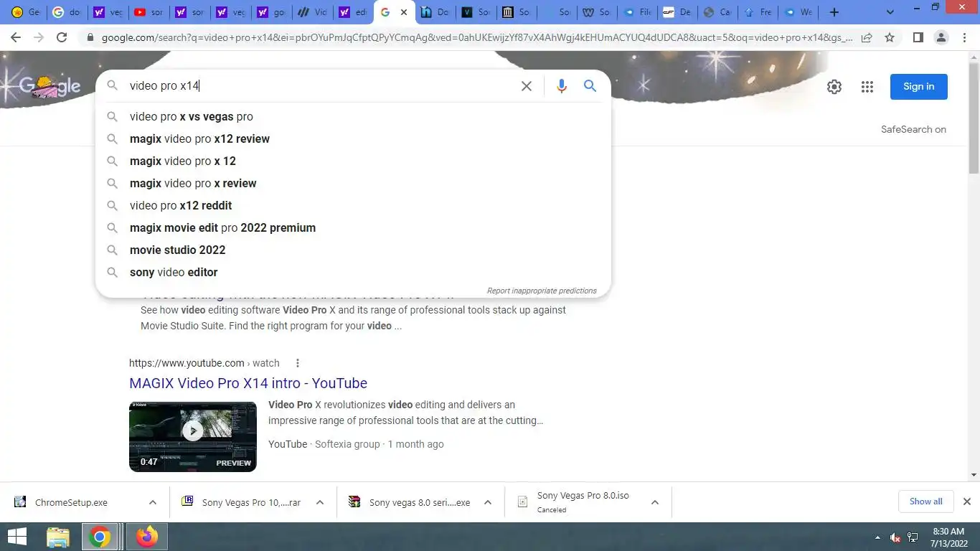The image size is (980, 551).
Task: Expand options for Sony Vegas Pro 8.0.iso
Action: click(655, 502)
